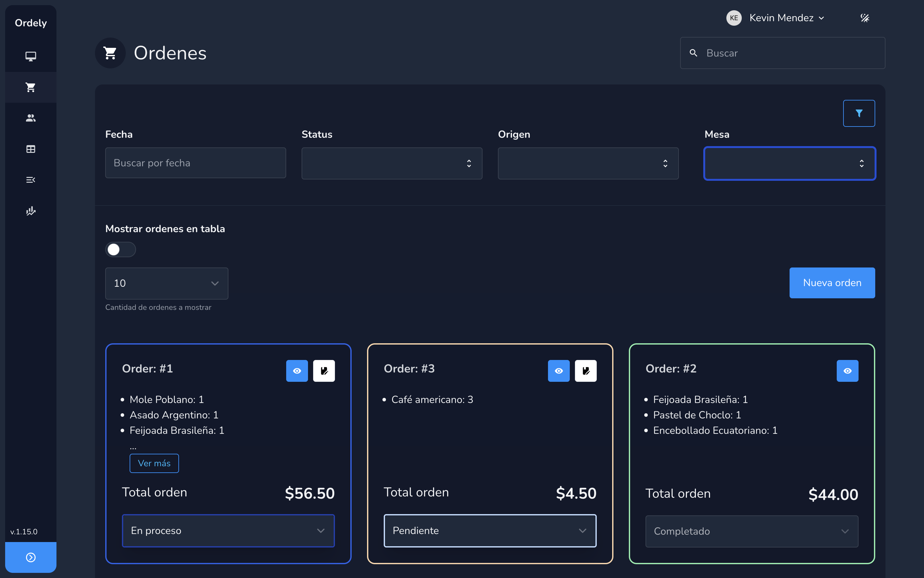Click the Total orden label in Order #2
Viewport: 924px width, 578px height.
[x=678, y=494]
